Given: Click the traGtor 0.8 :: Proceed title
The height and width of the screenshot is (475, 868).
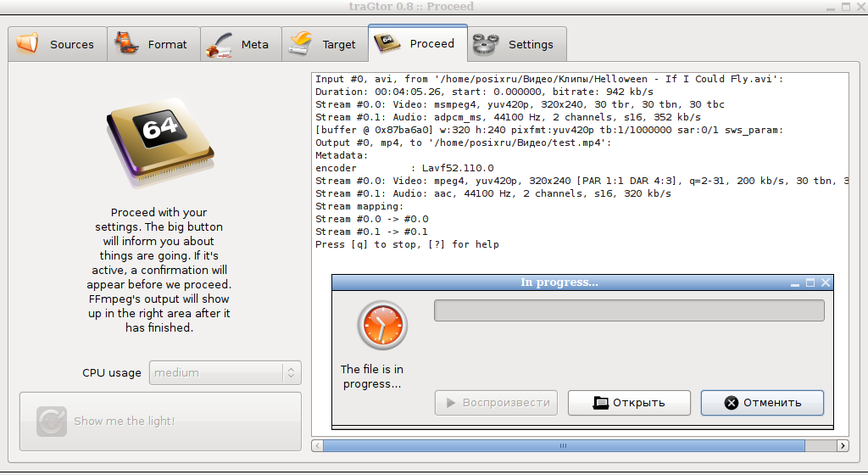Looking at the screenshot, I should point(411,7).
